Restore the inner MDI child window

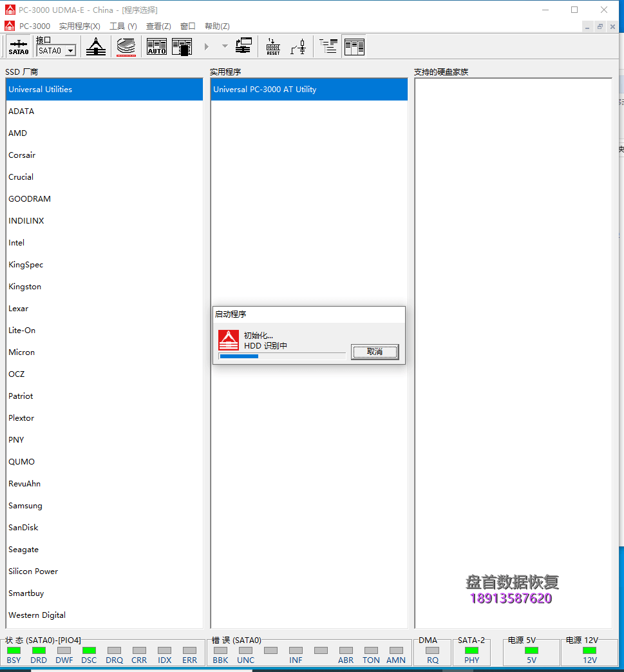click(x=600, y=26)
